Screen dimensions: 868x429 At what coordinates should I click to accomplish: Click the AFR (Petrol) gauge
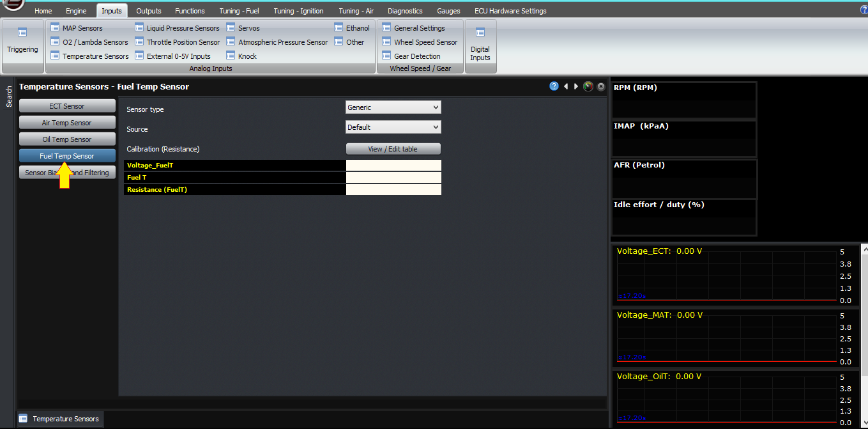coord(683,179)
